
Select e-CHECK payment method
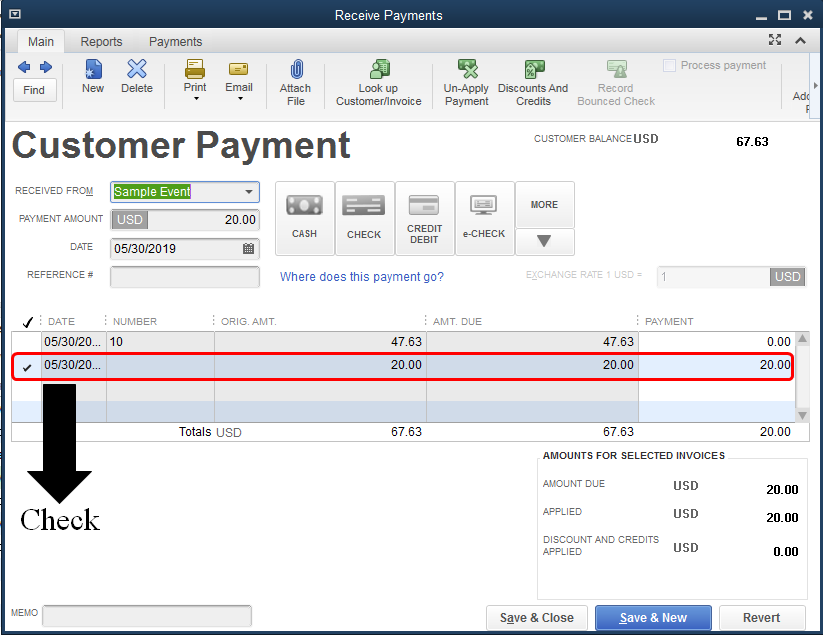(x=484, y=218)
